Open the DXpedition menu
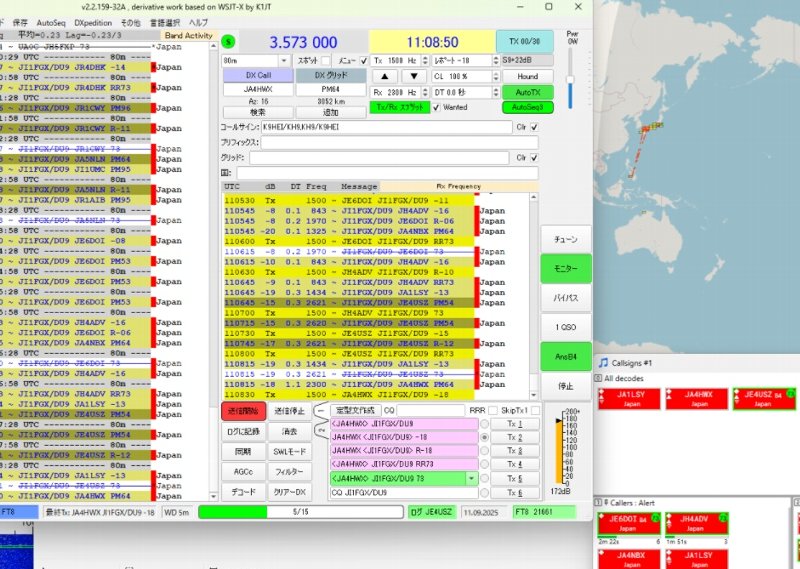800x569 pixels. click(92, 21)
